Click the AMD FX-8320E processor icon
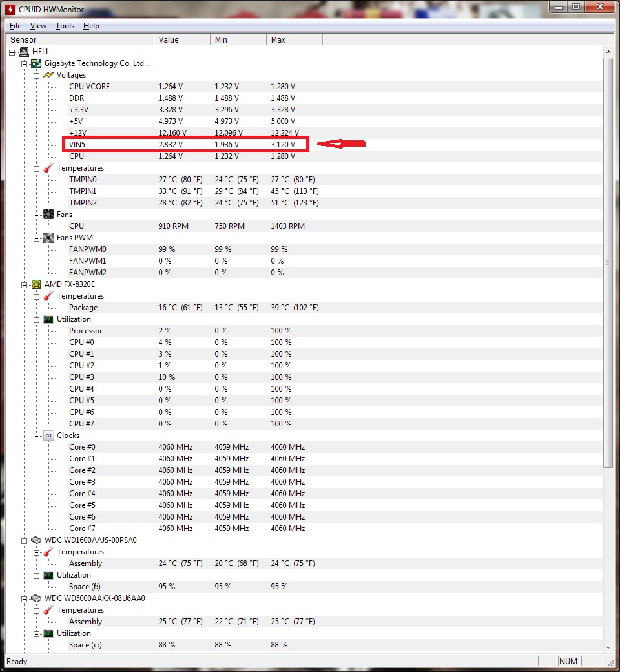Viewport: 620px width, 672px height. click(36, 284)
